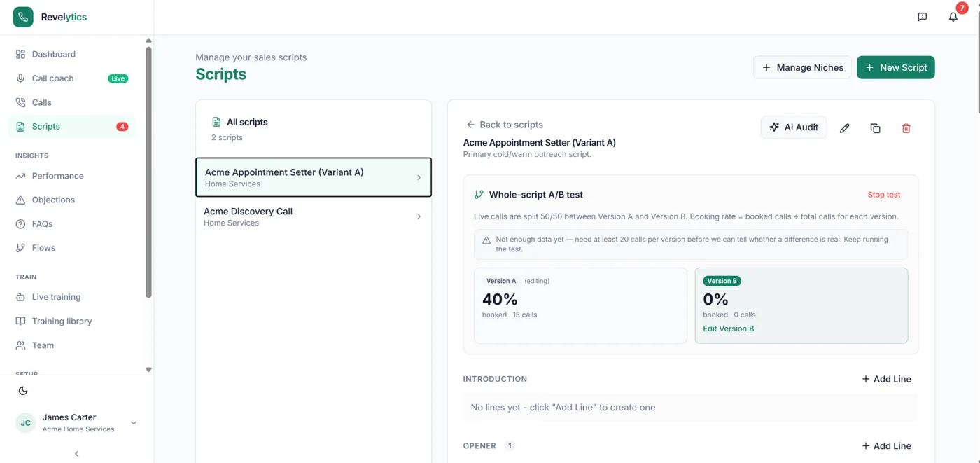
Task: Click the 'No lines yet' placeholder text
Action: tap(563, 408)
